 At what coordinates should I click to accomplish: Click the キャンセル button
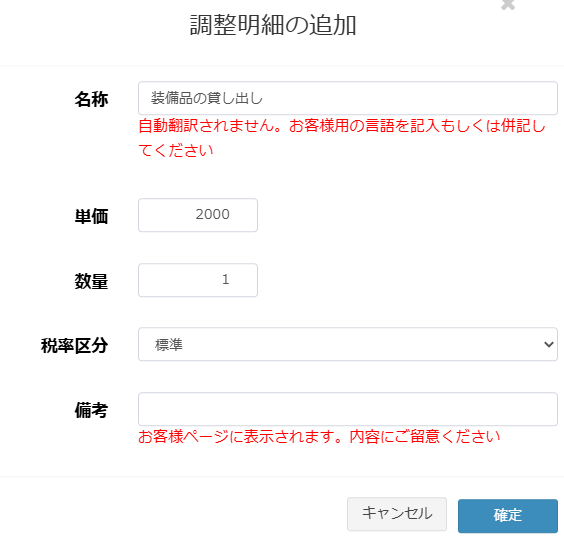point(397,514)
